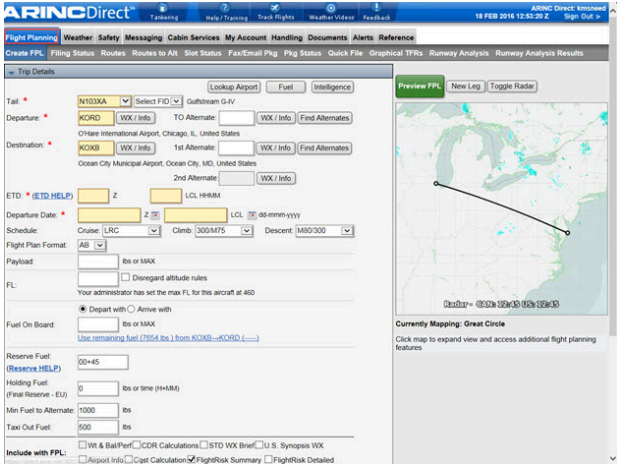
Task: Open Zulu departure date calendar icon
Action: 155,215
